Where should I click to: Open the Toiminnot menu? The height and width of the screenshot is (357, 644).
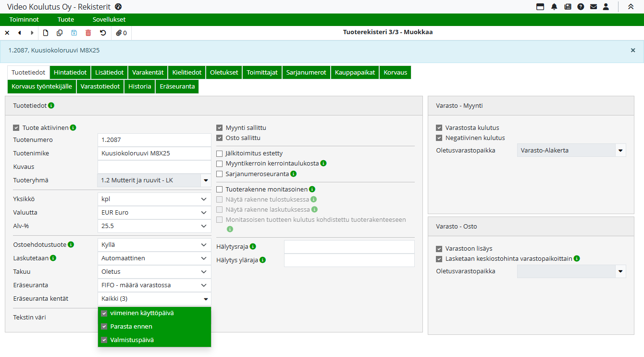[x=24, y=20]
